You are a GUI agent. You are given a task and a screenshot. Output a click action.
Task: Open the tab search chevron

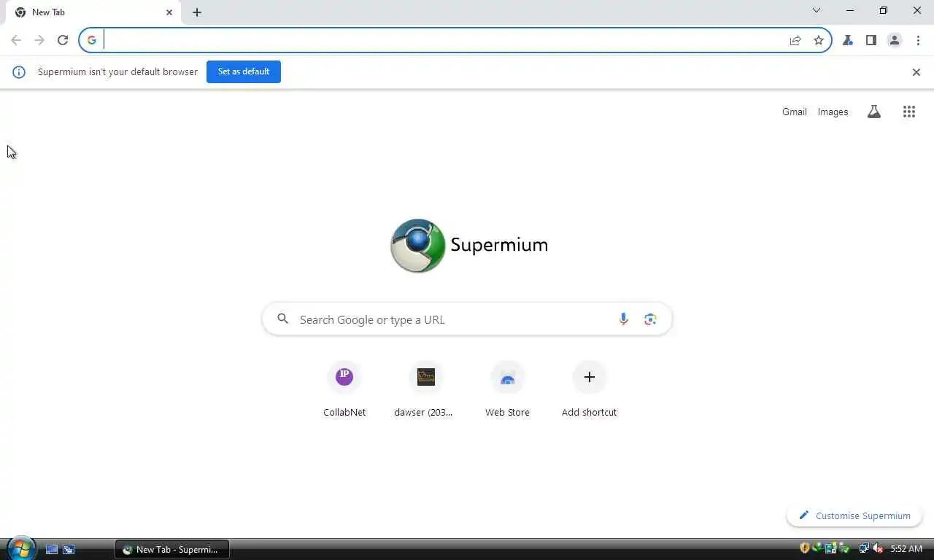pos(817,10)
